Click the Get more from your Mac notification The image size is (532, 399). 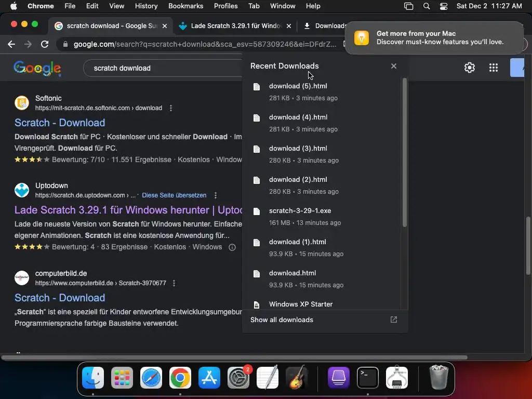(434, 37)
